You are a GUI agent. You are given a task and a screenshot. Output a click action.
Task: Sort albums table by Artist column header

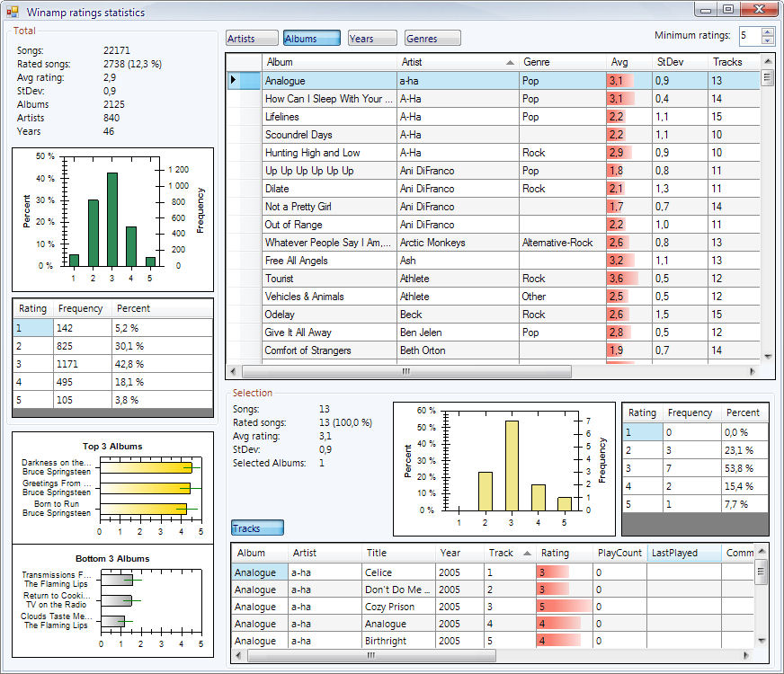(458, 62)
